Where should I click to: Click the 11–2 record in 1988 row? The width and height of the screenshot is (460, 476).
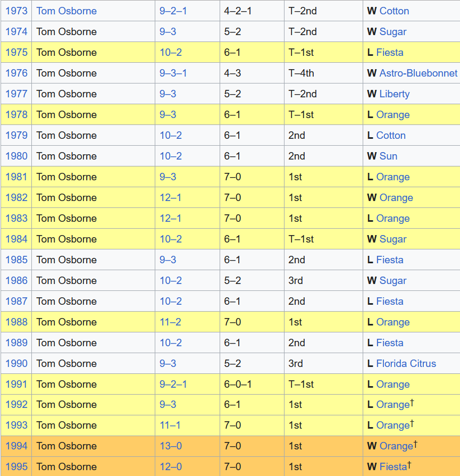(170, 322)
